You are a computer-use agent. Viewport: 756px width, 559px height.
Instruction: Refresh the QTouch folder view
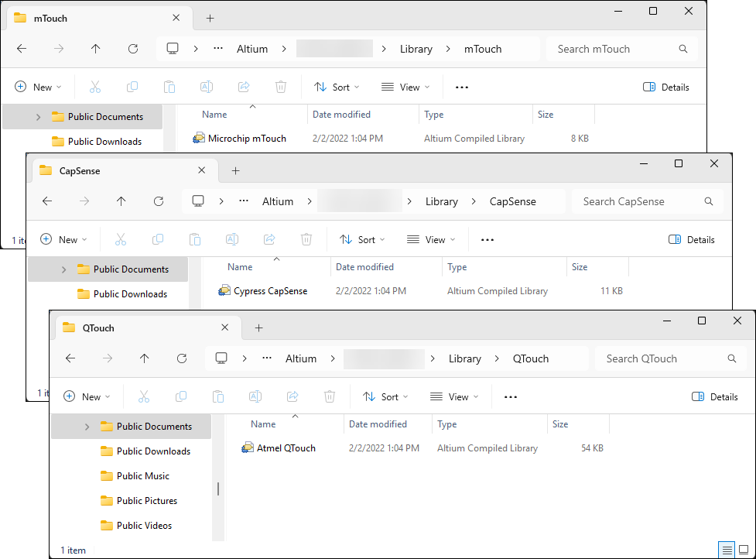coord(182,358)
